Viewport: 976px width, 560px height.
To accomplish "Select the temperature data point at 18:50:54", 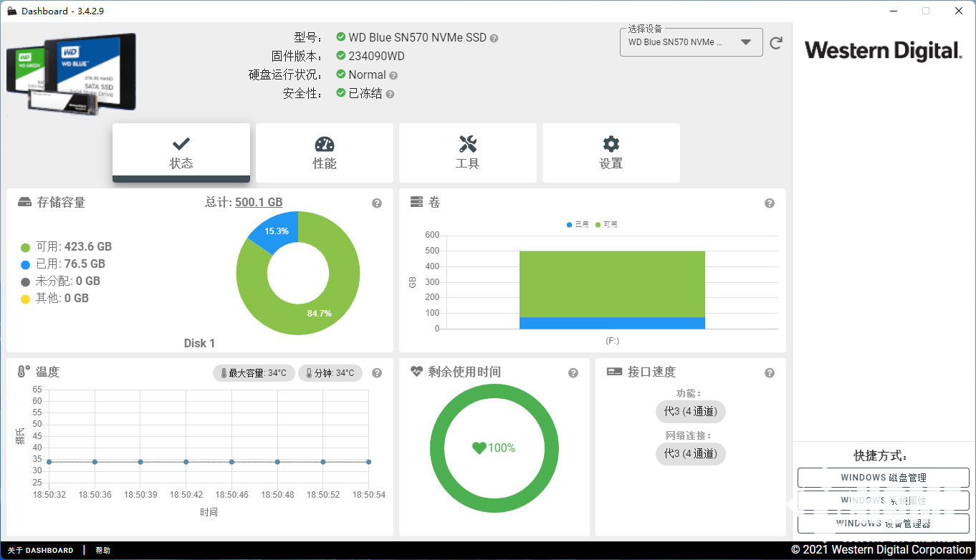I will (x=368, y=462).
